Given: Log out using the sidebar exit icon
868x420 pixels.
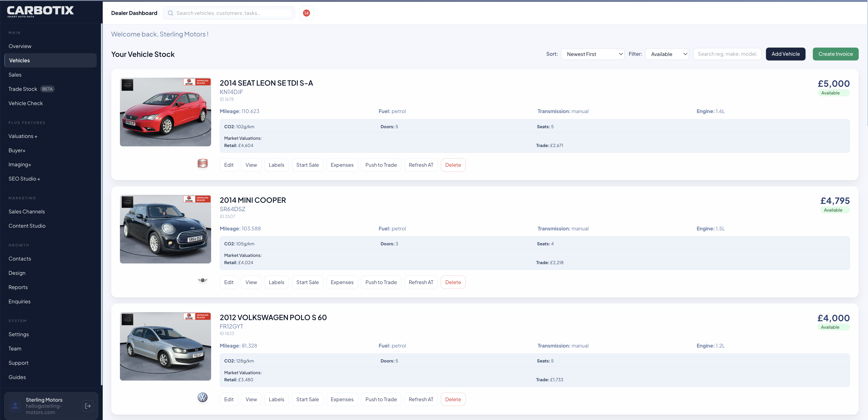Looking at the screenshot, I should coord(88,406).
